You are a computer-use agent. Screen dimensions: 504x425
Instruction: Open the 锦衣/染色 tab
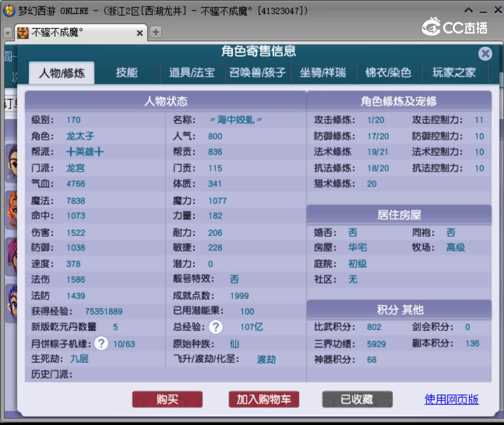(x=388, y=73)
